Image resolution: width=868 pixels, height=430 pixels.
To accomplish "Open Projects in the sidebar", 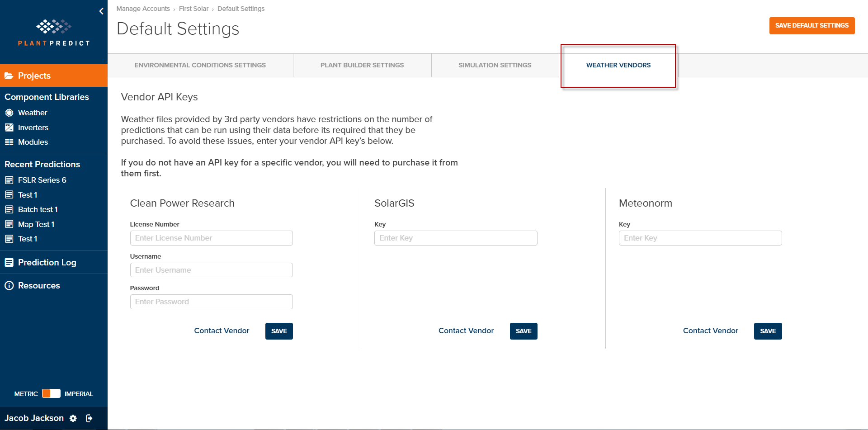I will 54,76.
